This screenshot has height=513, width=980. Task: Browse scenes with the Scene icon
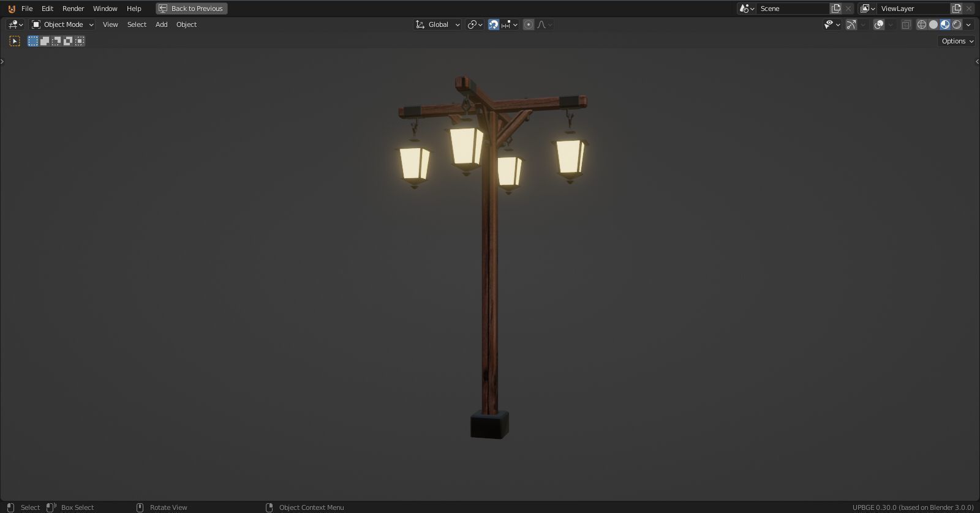pyautogui.click(x=747, y=9)
